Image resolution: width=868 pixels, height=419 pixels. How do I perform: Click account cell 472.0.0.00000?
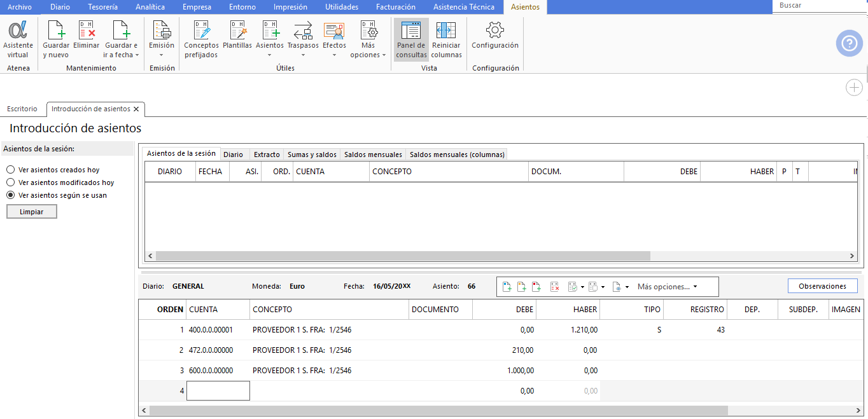pyautogui.click(x=211, y=350)
